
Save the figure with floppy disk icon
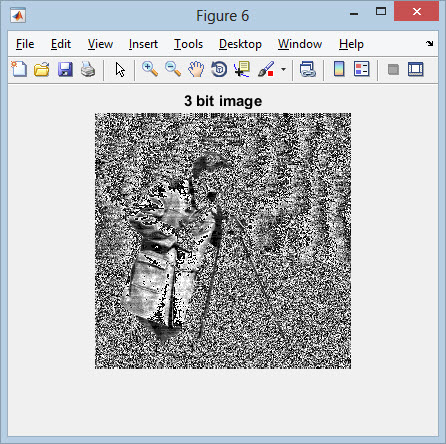pyautogui.click(x=65, y=70)
